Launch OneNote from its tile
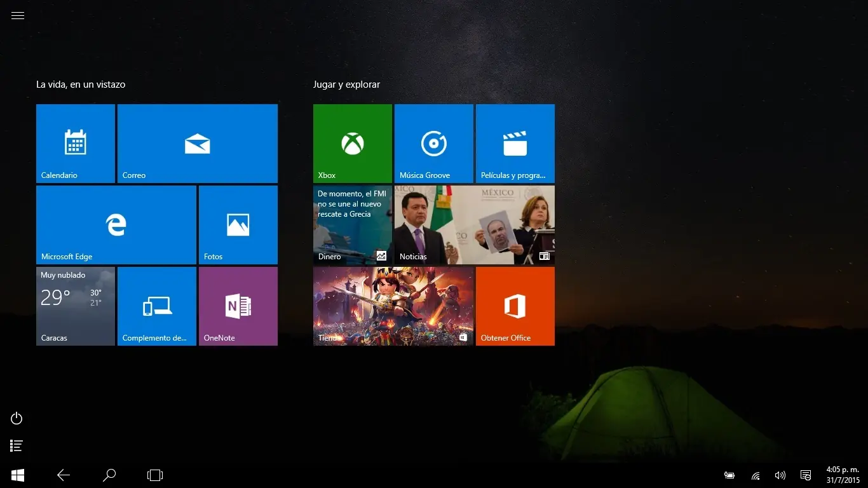Screen dimensions: 868x488 238,306
